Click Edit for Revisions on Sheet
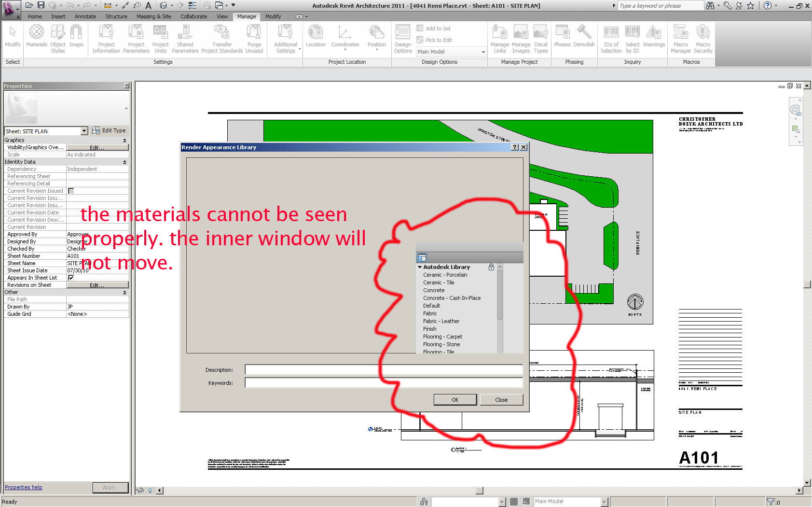812x507 pixels. [x=97, y=285]
